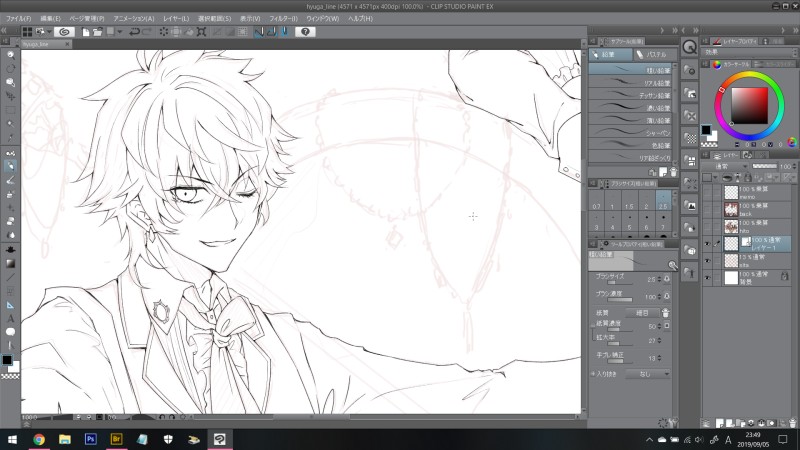Select brush size preset 1.5
Screen dimensions: 800x450
629,201
